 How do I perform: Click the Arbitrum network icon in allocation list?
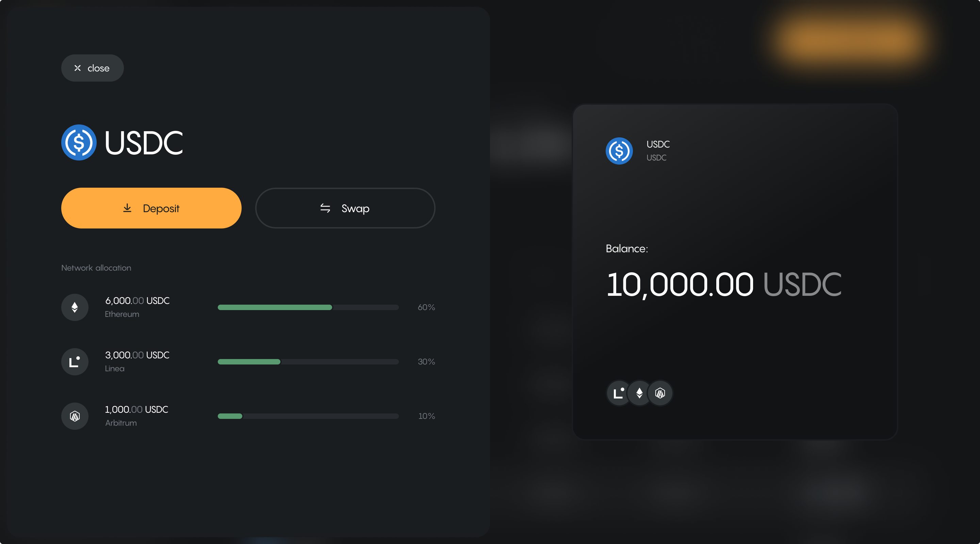75,416
